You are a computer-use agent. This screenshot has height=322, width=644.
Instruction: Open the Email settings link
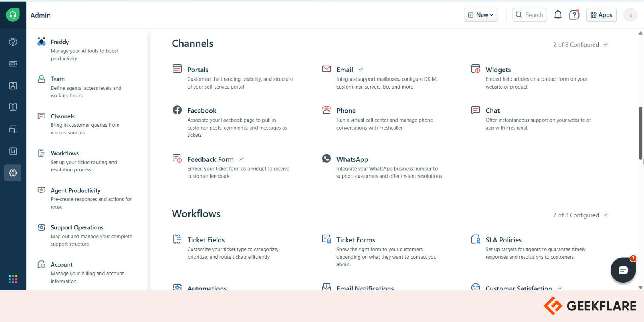[x=345, y=70]
